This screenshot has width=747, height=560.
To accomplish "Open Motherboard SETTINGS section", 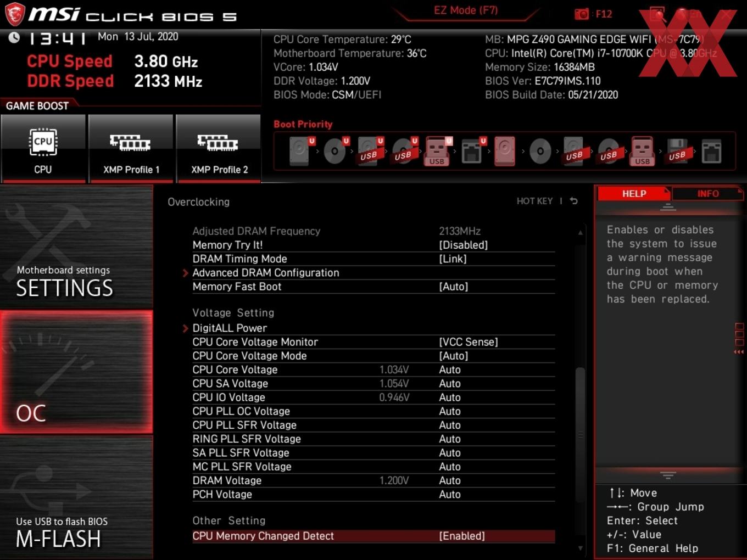I will (x=76, y=247).
